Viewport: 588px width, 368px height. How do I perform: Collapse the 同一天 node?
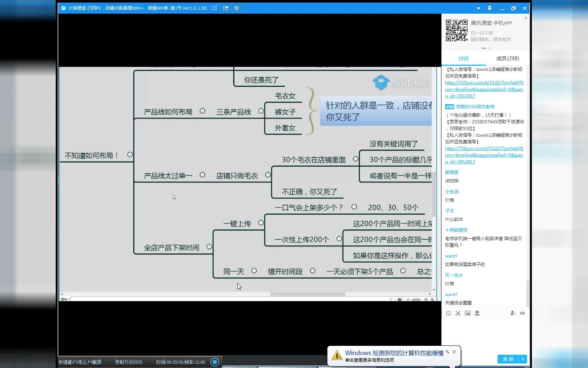pos(254,270)
